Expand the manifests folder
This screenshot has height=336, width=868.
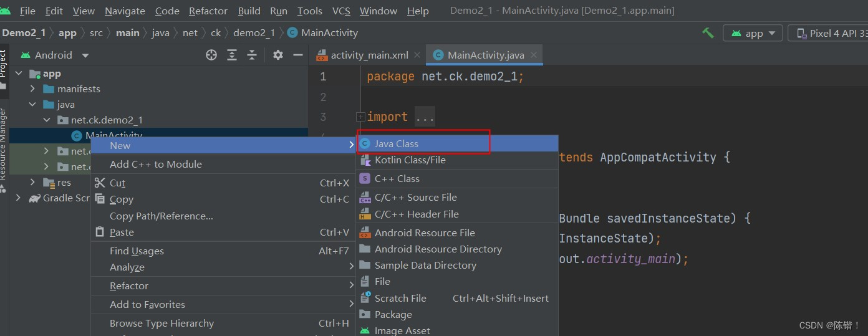[x=33, y=89]
